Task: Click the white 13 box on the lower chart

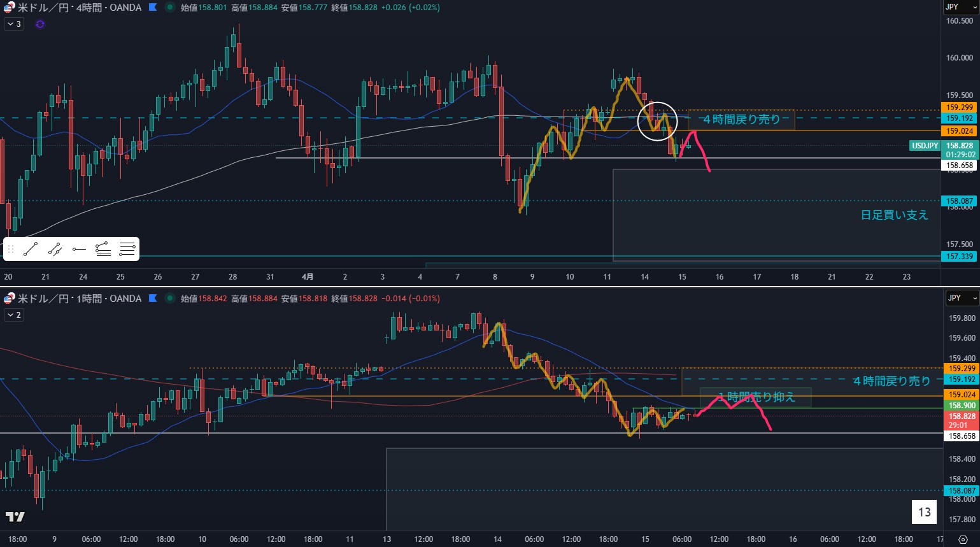Action: point(924,512)
